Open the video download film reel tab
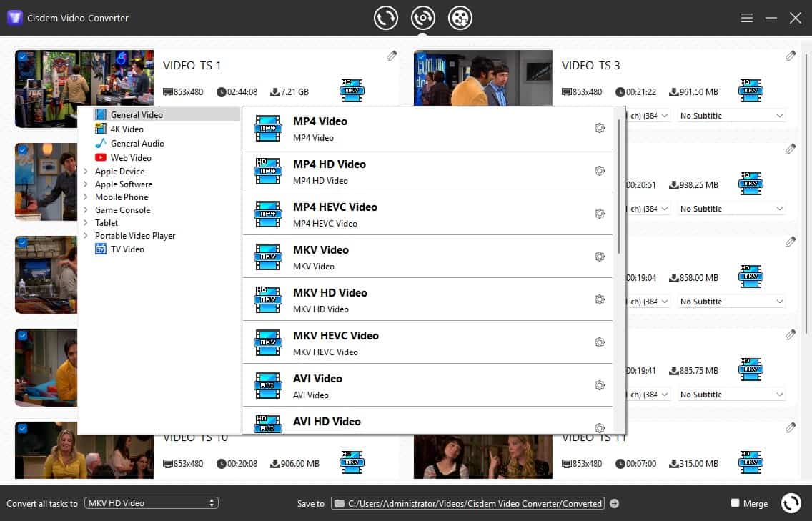This screenshot has width=812, height=521. (460, 18)
